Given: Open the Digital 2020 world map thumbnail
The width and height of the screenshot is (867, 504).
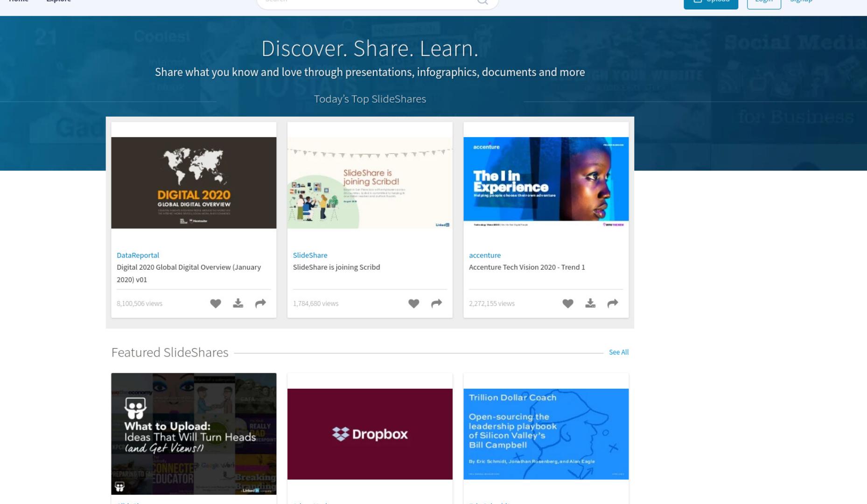Looking at the screenshot, I should pyautogui.click(x=194, y=183).
